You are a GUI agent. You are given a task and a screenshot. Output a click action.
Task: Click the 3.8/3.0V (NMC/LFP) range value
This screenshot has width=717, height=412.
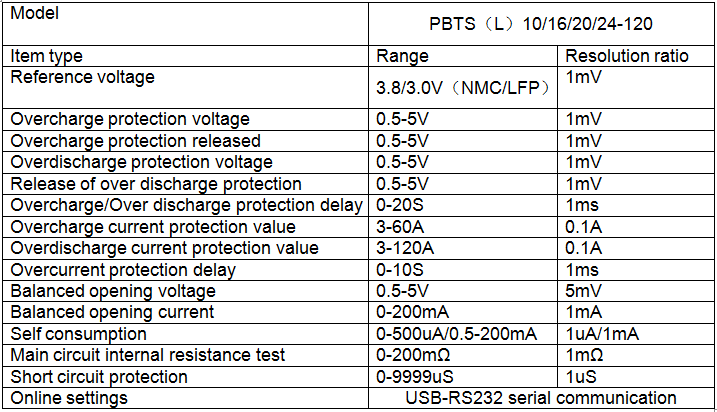464,88
